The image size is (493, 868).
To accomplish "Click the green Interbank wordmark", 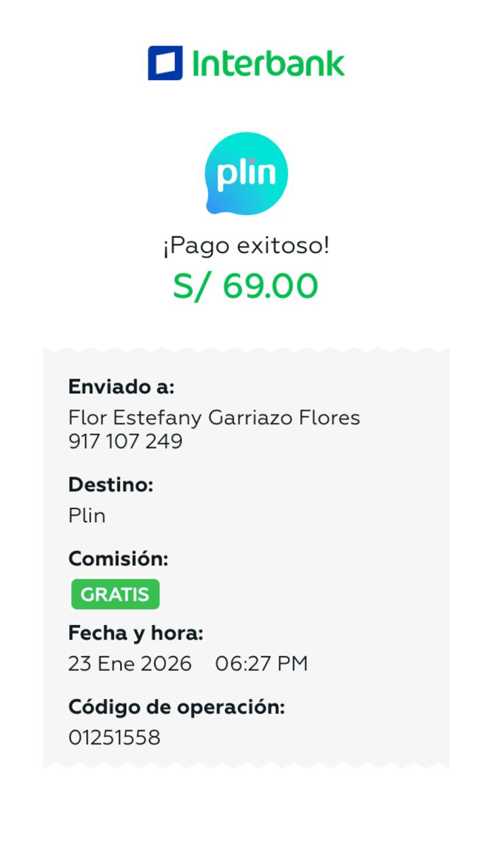I will [x=268, y=63].
